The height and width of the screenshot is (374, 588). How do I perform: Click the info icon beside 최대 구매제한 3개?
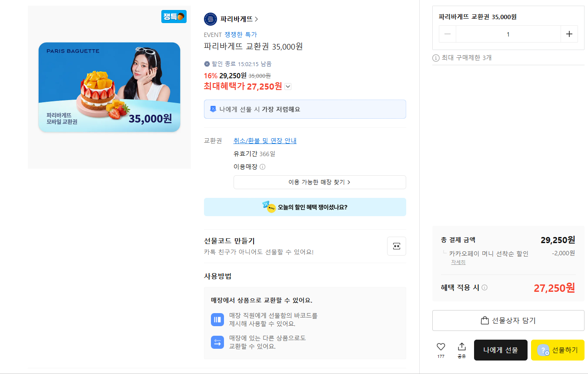pyautogui.click(x=436, y=58)
